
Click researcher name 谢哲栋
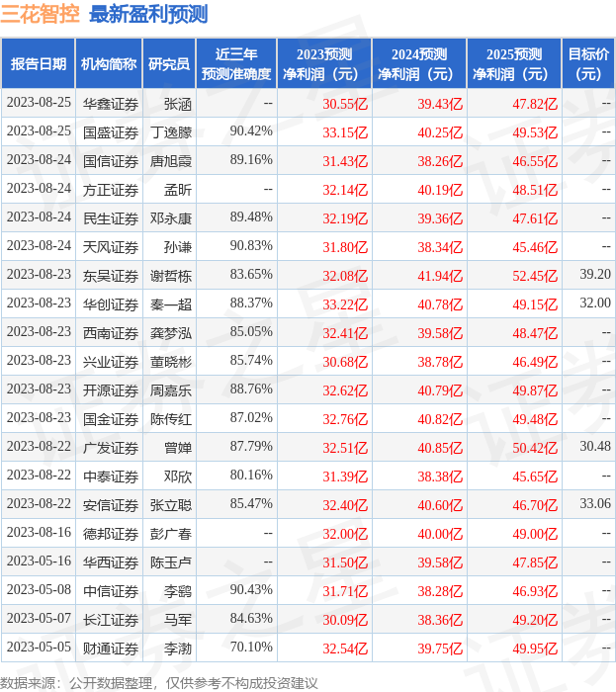(171, 276)
